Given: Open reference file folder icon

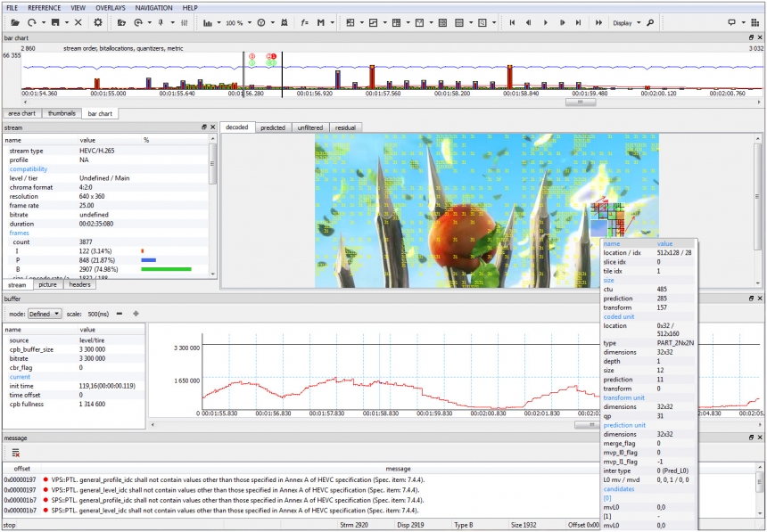Looking at the screenshot, I should tap(122, 22).
